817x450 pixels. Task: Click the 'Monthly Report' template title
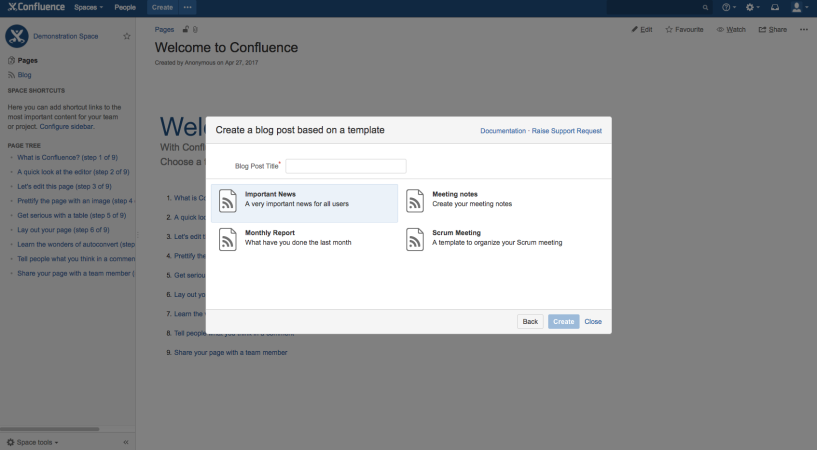pyautogui.click(x=269, y=233)
